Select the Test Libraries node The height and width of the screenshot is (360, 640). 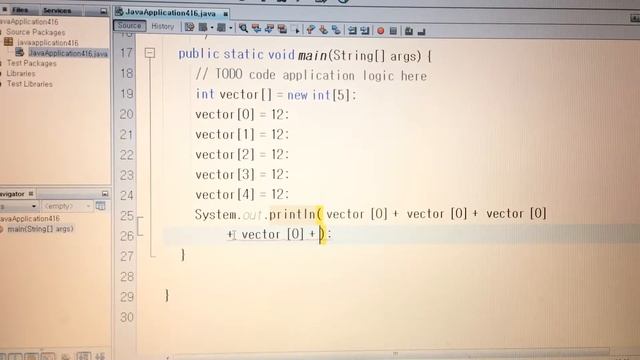(29, 84)
